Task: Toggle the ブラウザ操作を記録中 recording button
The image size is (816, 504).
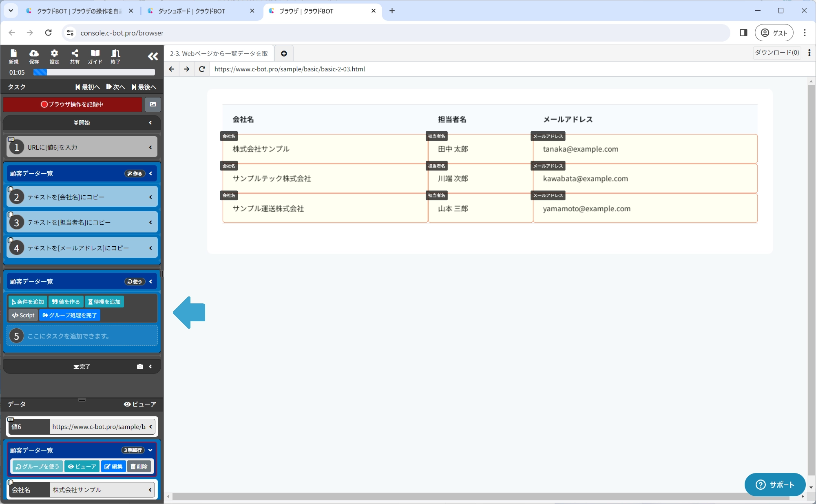Action: pyautogui.click(x=73, y=104)
